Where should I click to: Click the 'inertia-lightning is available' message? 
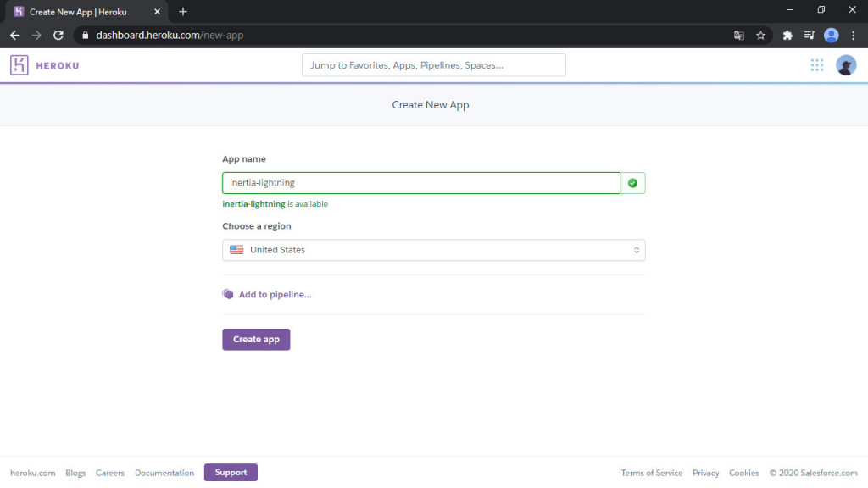click(x=275, y=204)
